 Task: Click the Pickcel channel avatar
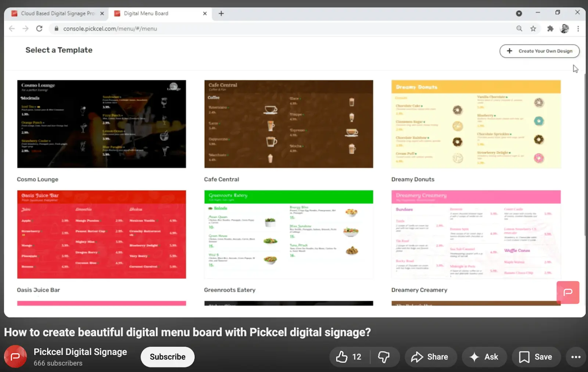[15, 357]
